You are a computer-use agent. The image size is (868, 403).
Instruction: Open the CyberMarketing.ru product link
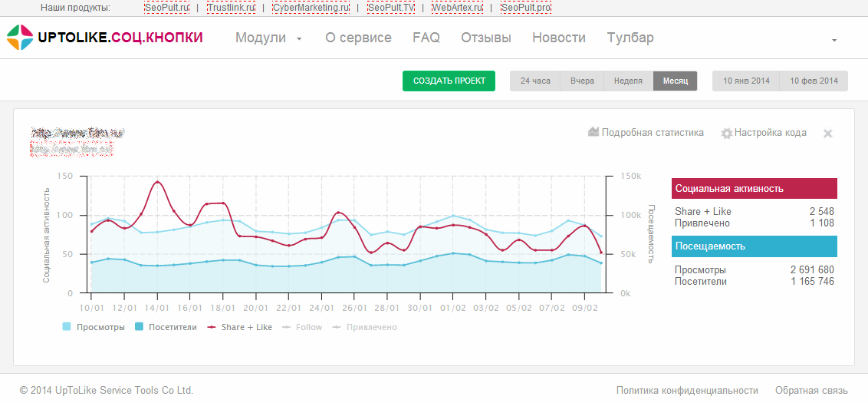[311, 8]
